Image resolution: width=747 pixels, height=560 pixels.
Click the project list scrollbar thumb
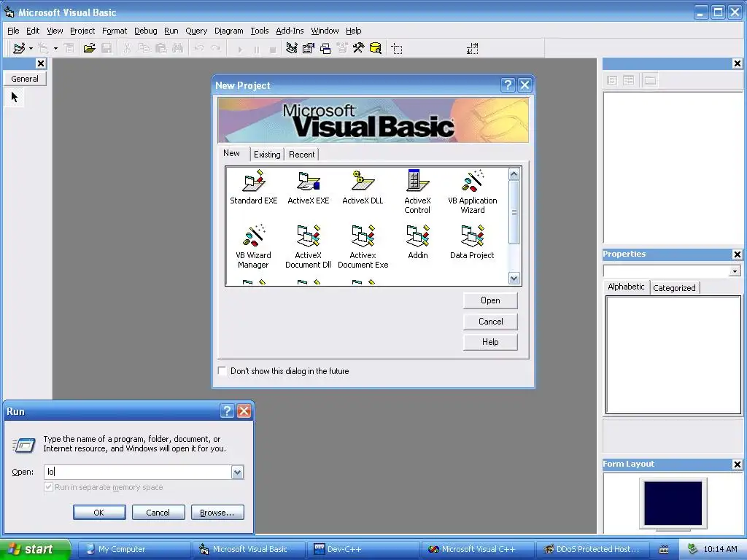click(x=514, y=212)
